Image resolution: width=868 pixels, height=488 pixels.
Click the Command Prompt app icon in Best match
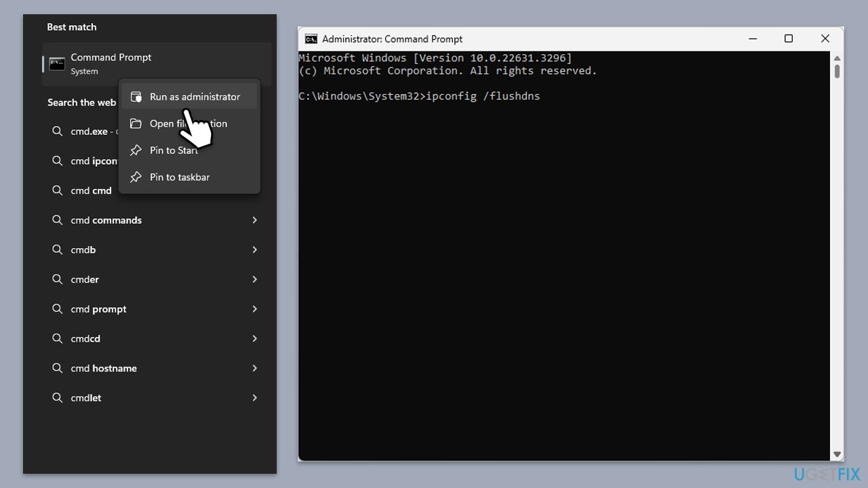coord(57,64)
